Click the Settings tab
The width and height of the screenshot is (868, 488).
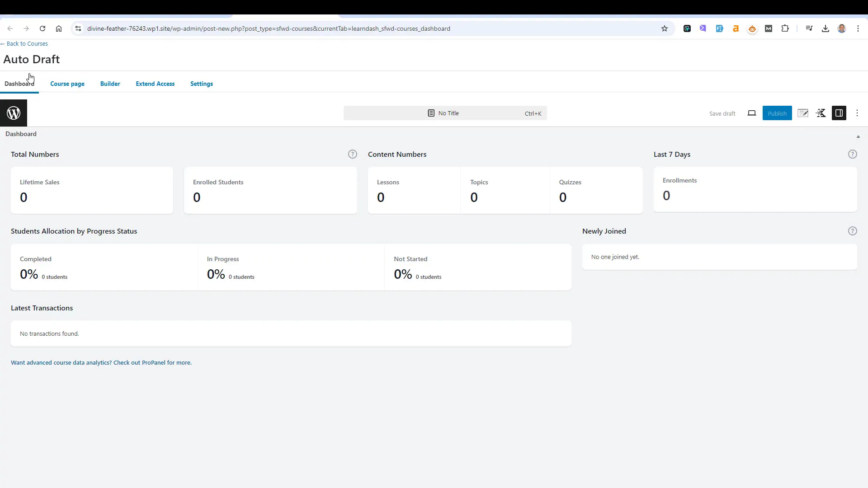pos(202,84)
